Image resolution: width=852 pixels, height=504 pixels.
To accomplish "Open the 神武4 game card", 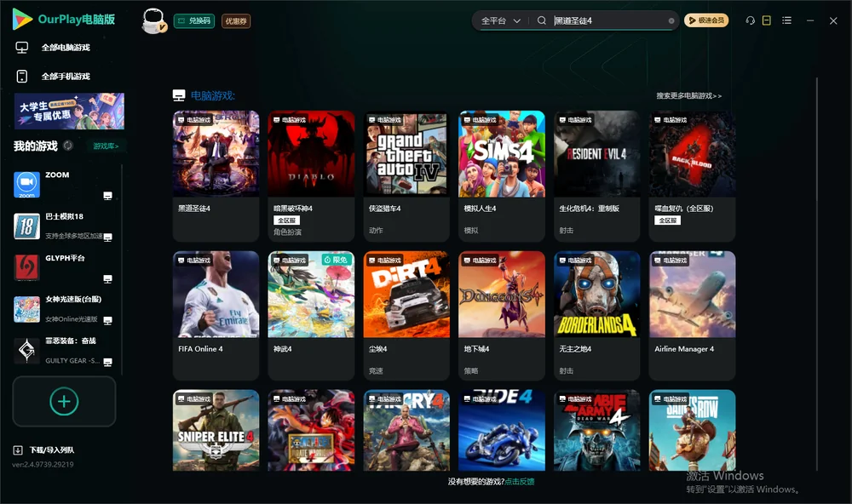I will pyautogui.click(x=311, y=316).
